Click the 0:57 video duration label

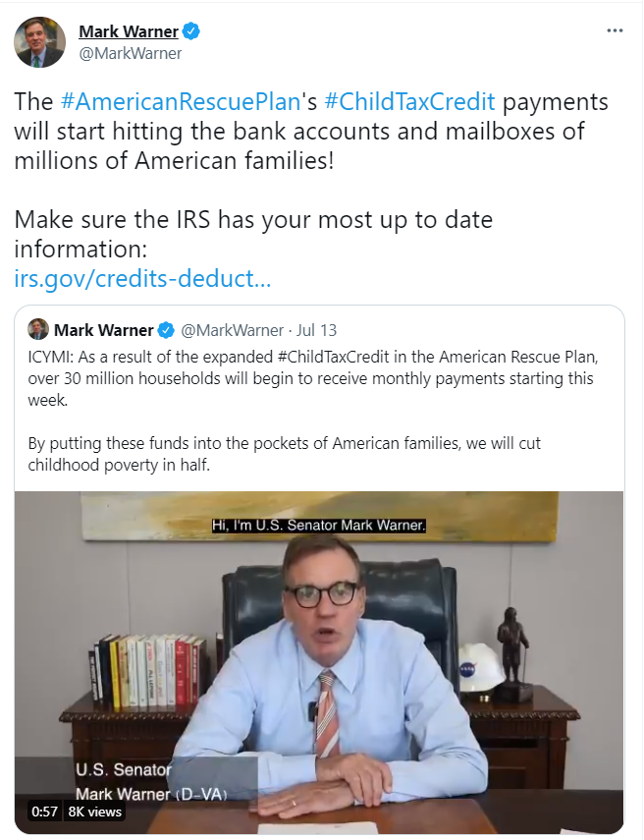pos(44,812)
